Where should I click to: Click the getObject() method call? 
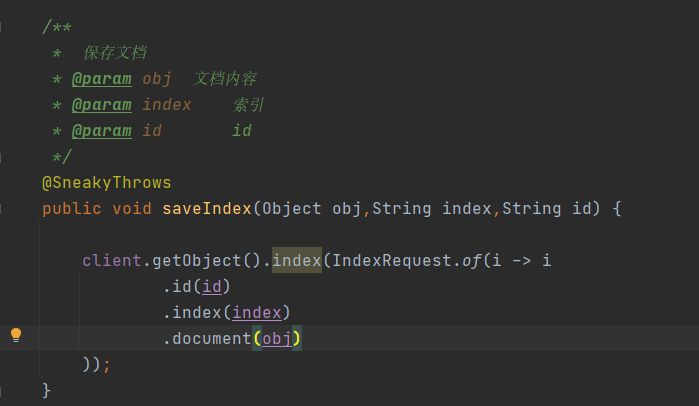206,260
